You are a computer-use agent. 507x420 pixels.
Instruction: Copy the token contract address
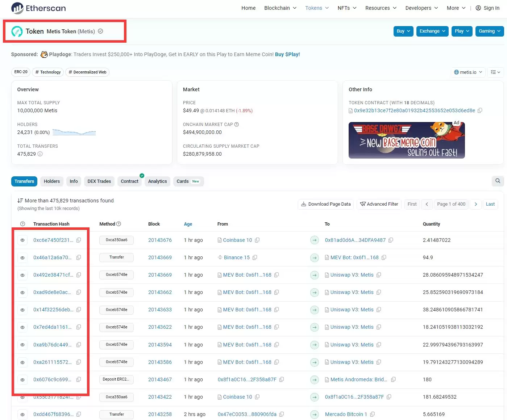point(480,110)
